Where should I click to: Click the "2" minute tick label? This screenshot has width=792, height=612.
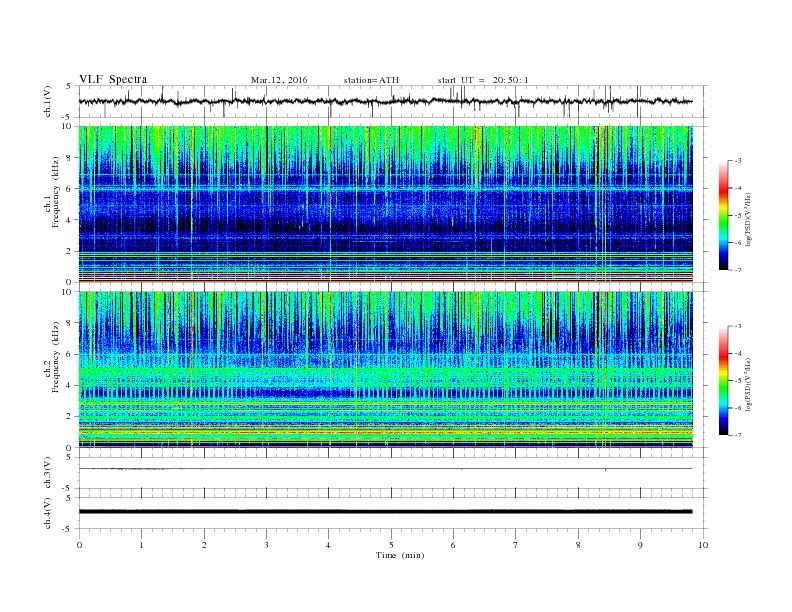[204, 545]
